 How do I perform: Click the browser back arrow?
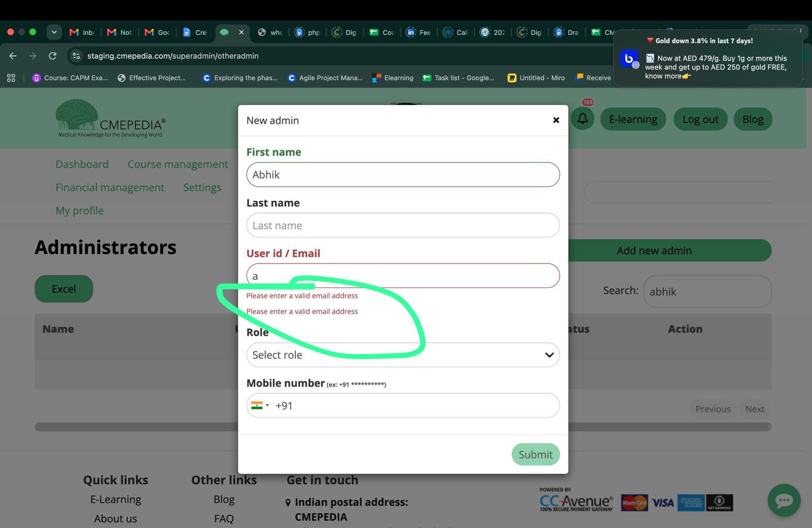[x=13, y=56]
